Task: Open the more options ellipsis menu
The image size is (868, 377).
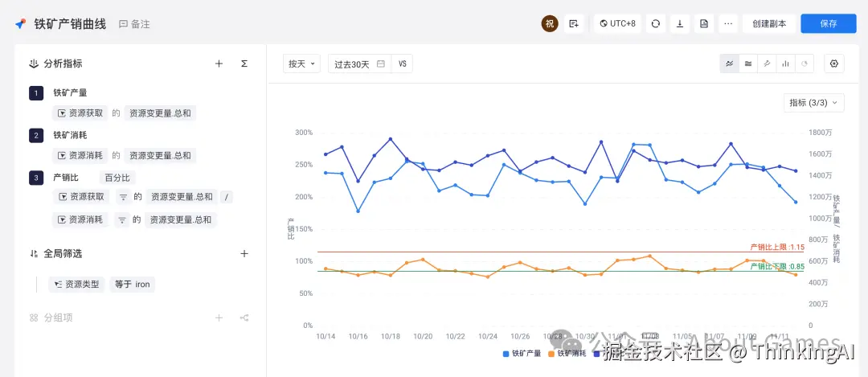Action: click(x=728, y=23)
